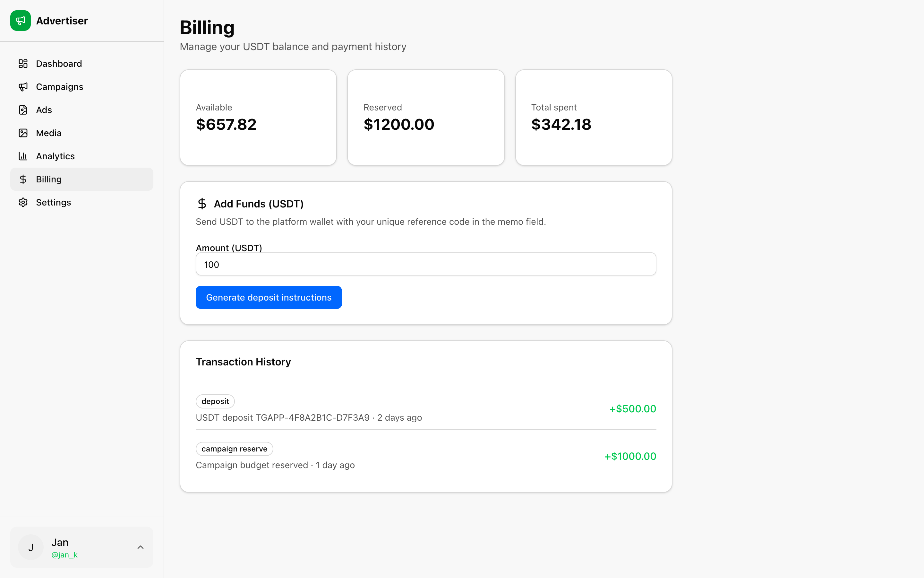Click the +$500.00 deposit amount

coord(633,409)
